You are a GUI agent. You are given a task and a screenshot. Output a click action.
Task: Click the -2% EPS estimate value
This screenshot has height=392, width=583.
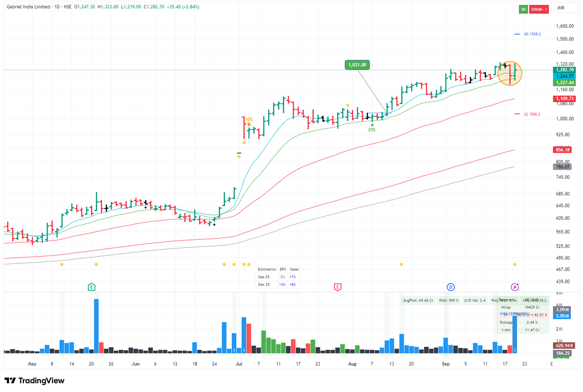pos(282,276)
